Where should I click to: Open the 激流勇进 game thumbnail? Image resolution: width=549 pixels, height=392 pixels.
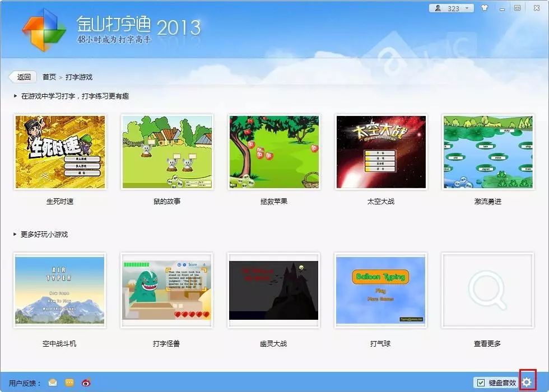pos(488,152)
